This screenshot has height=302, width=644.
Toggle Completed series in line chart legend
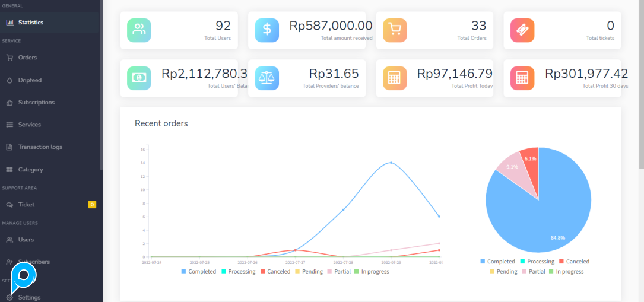point(199,272)
